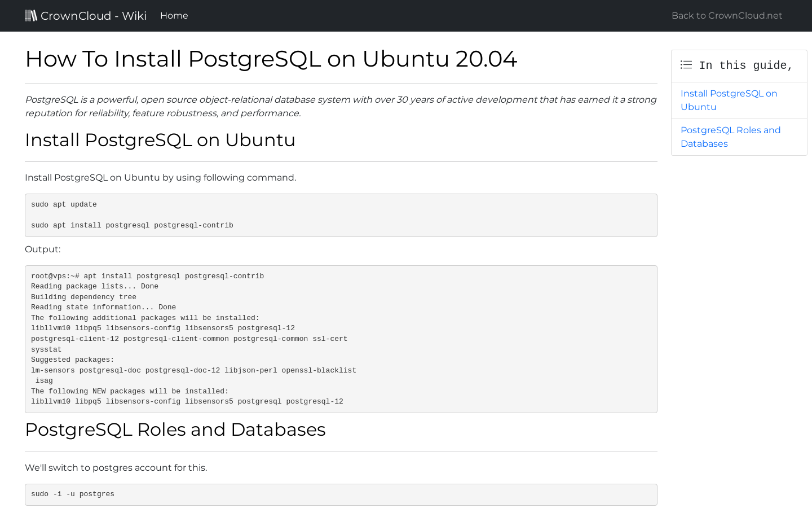Click the Suggested packages: output line
The height and width of the screenshot is (508, 812).
pyautogui.click(x=73, y=360)
